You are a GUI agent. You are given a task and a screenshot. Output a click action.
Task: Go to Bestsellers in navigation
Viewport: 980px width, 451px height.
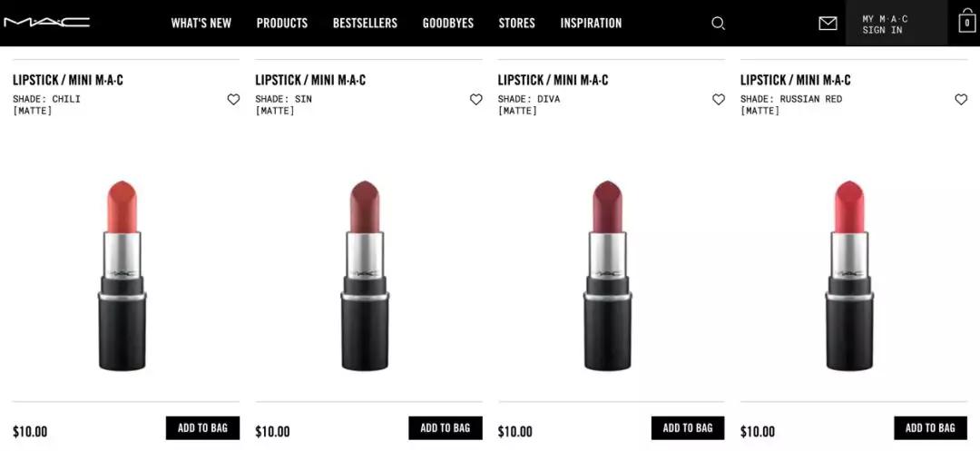point(365,23)
